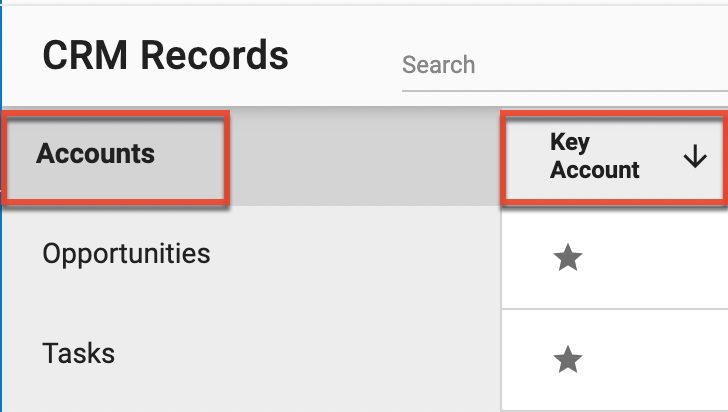Screen dimensions: 728x412
Task: Reverse sort order via descending arrow
Action: (x=696, y=157)
